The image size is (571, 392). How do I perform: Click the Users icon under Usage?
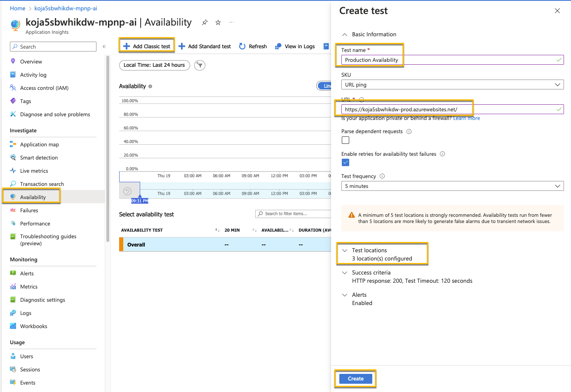pyautogui.click(x=13, y=356)
